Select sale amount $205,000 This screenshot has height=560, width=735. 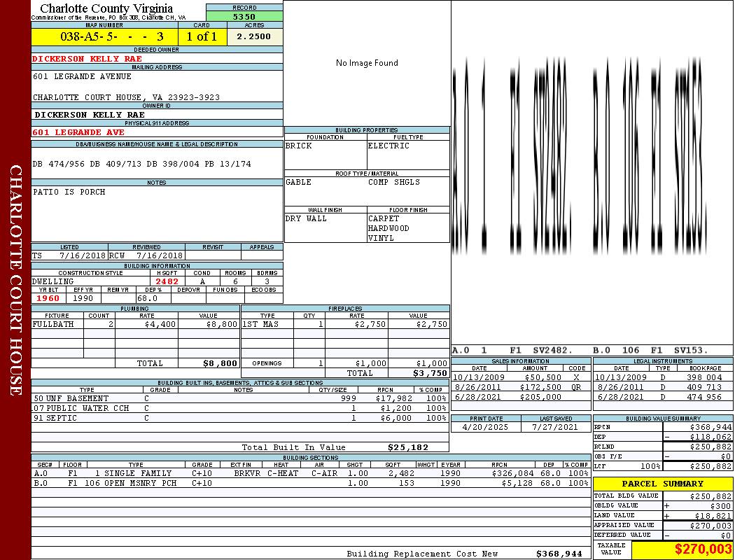coord(540,397)
